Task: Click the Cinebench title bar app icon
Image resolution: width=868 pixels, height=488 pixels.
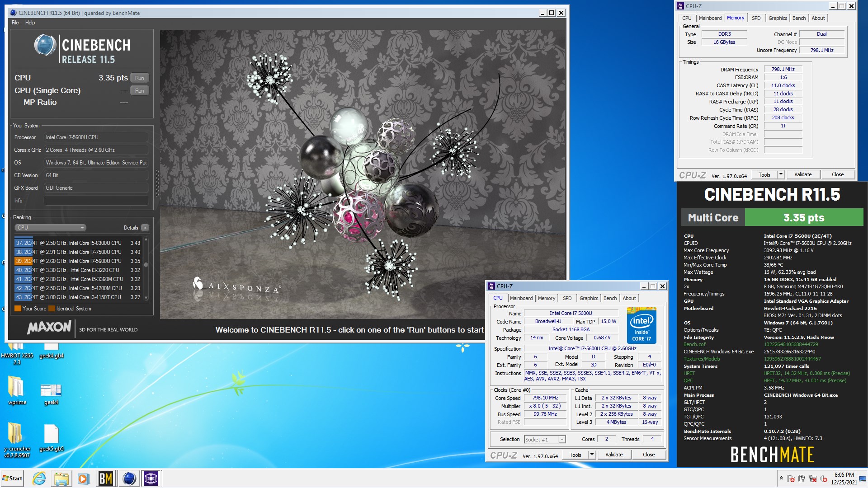Action: pos(13,13)
